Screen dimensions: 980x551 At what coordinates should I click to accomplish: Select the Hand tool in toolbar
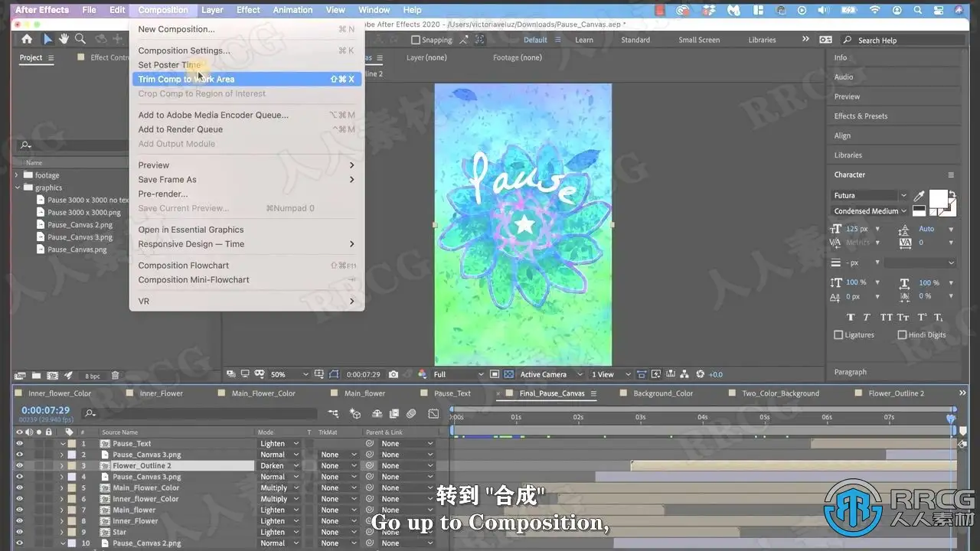pos(64,39)
